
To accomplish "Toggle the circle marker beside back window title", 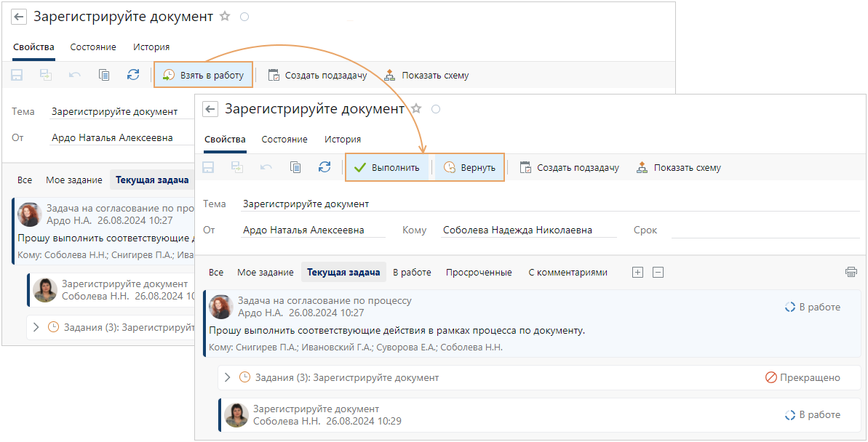I will [244, 17].
